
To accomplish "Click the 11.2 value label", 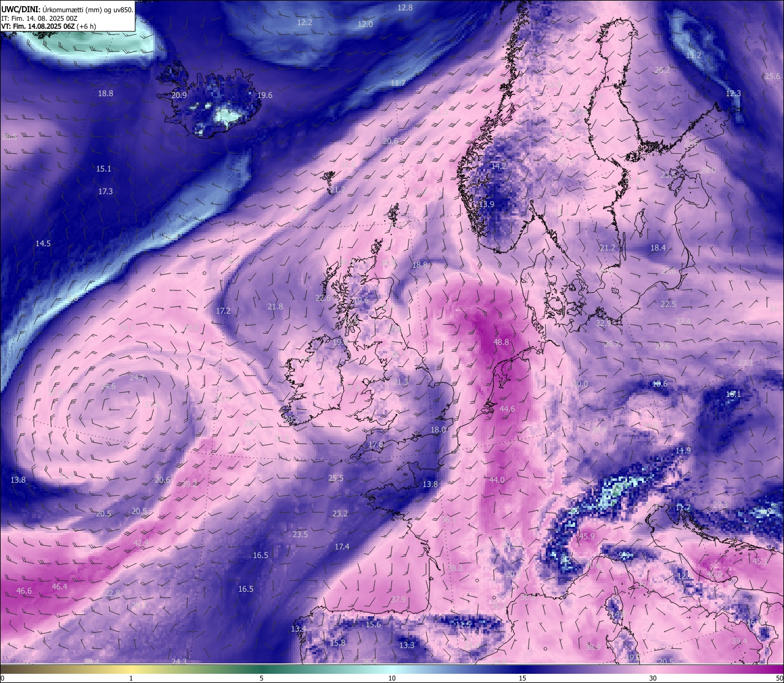I will (x=693, y=56).
